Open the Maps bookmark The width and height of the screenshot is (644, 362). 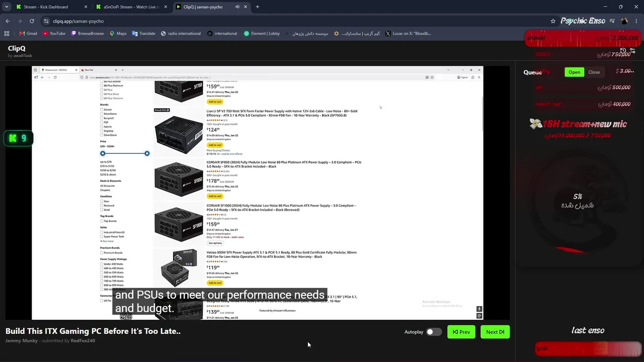(118, 34)
